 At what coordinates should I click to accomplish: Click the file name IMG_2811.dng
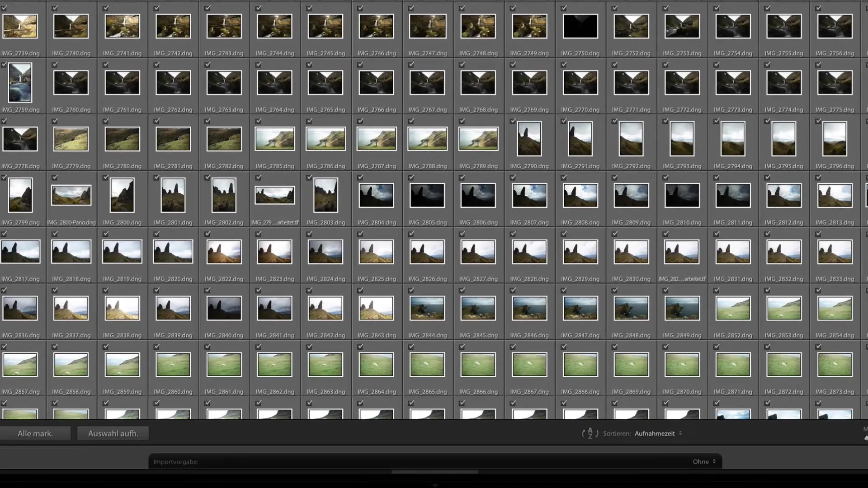click(733, 223)
